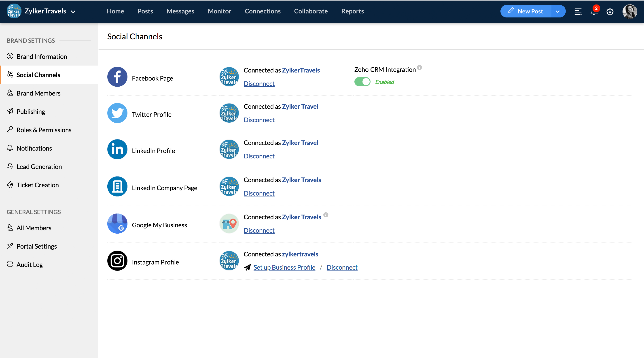Expand the ZylkerTravels brand switcher dropdown
Screen dimensions: 644x358
(x=73, y=11)
